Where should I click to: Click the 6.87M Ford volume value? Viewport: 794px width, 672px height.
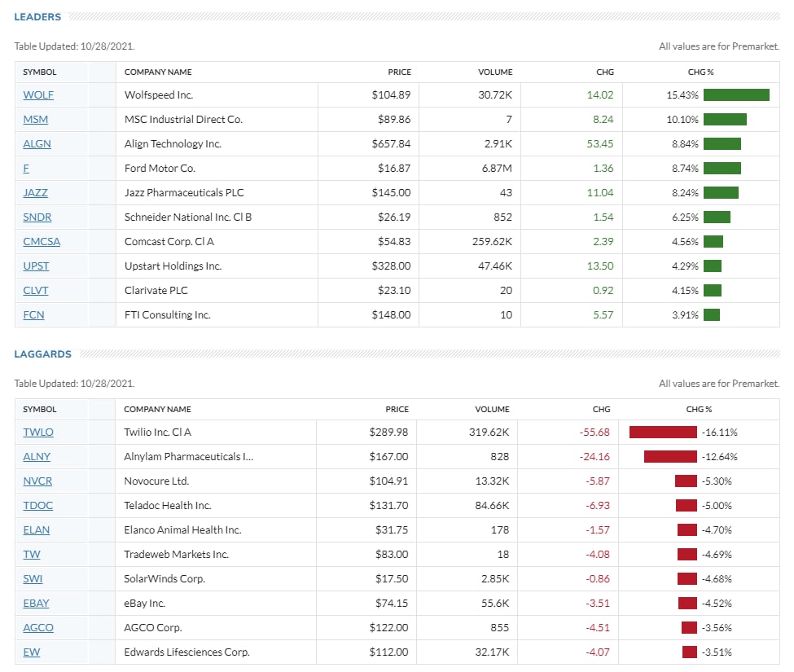(497, 168)
